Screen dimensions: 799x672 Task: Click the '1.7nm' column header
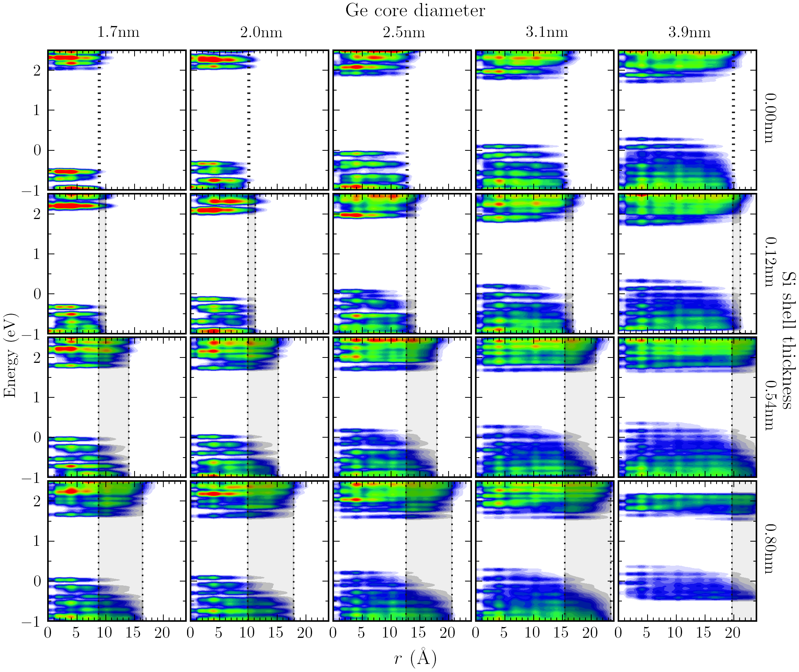tap(118, 32)
